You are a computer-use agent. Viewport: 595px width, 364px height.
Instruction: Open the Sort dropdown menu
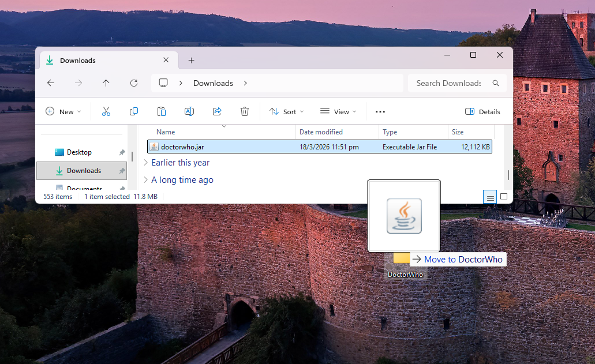287,111
